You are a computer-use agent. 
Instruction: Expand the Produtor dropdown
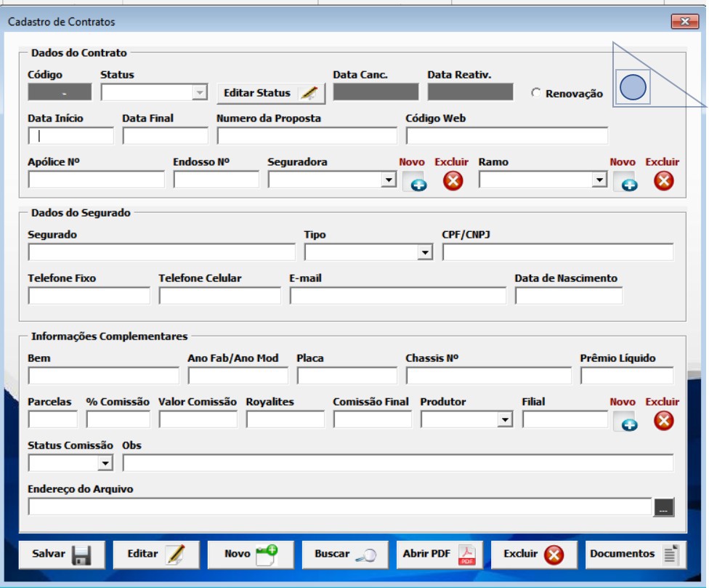pyautogui.click(x=506, y=419)
